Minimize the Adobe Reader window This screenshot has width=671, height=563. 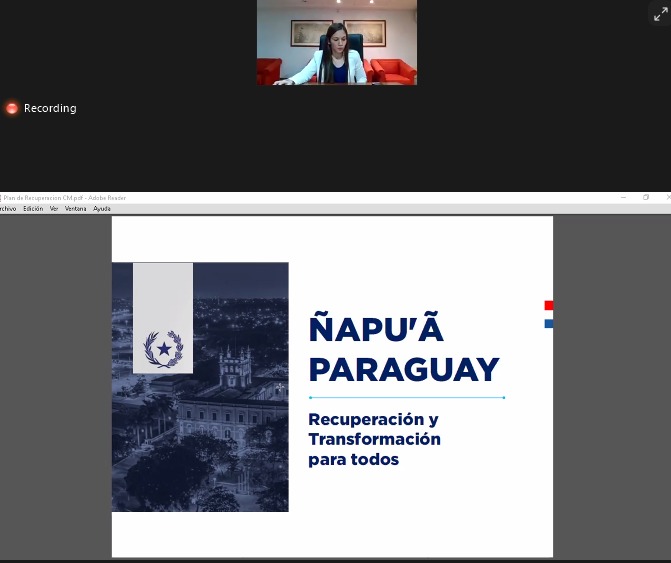click(x=623, y=198)
